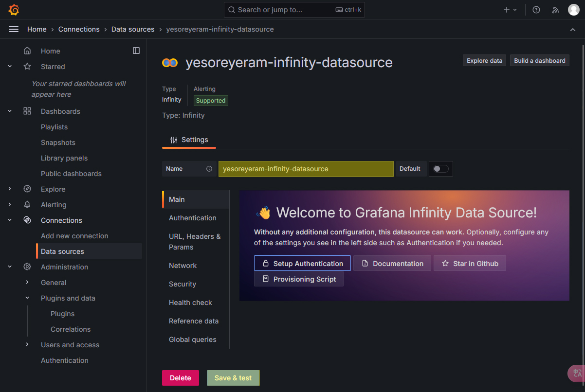Open the hamburger navigation menu
Image resolution: width=585 pixels, height=392 pixels.
click(14, 29)
